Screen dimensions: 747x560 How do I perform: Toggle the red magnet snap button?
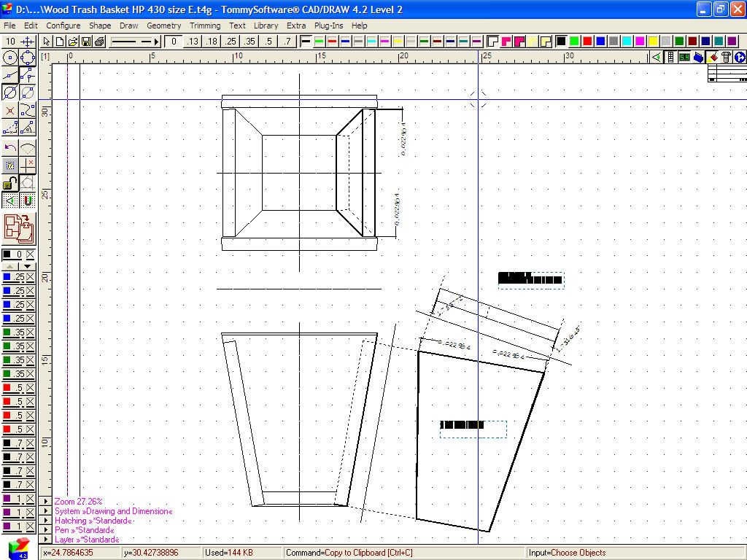28,201
